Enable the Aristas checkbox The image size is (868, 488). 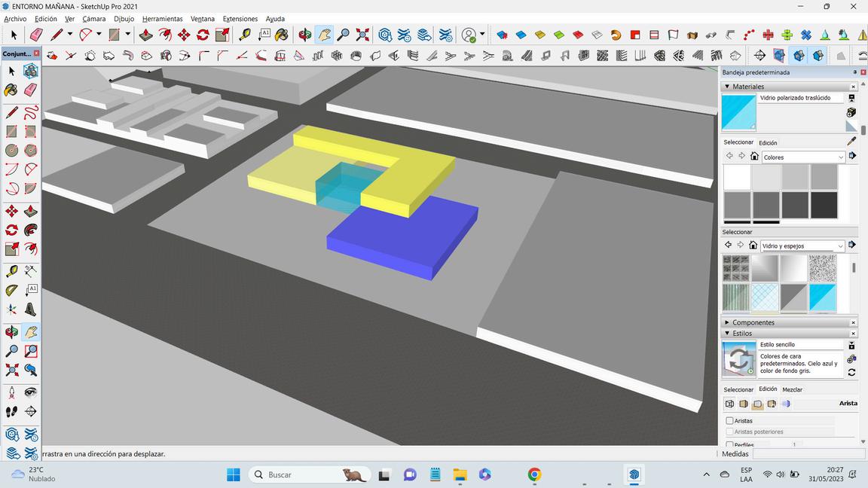pos(729,421)
